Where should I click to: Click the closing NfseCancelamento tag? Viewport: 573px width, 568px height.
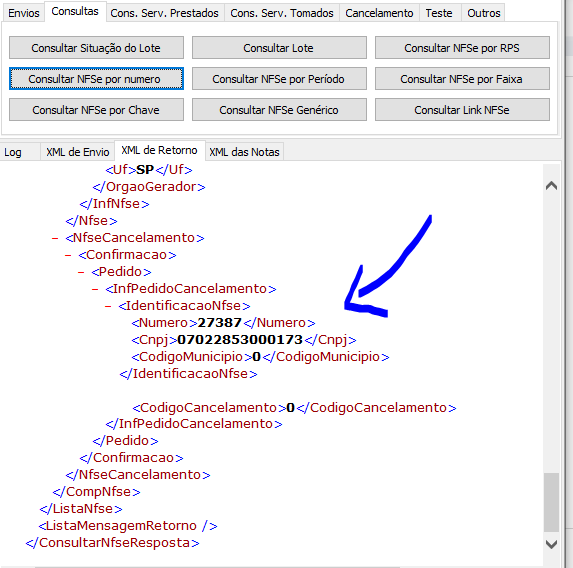[x=138, y=475]
